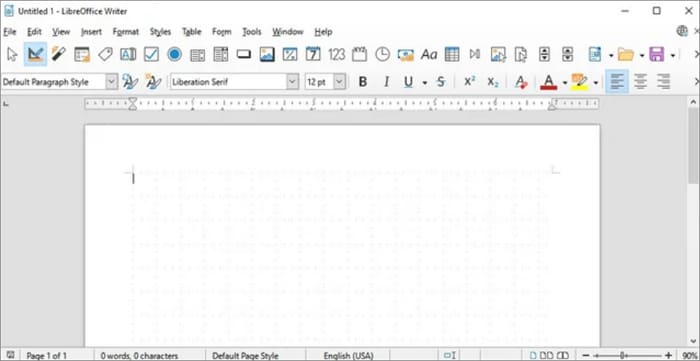The height and width of the screenshot is (361, 700).
Task: Click the New document icon
Action: click(x=595, y=54)
